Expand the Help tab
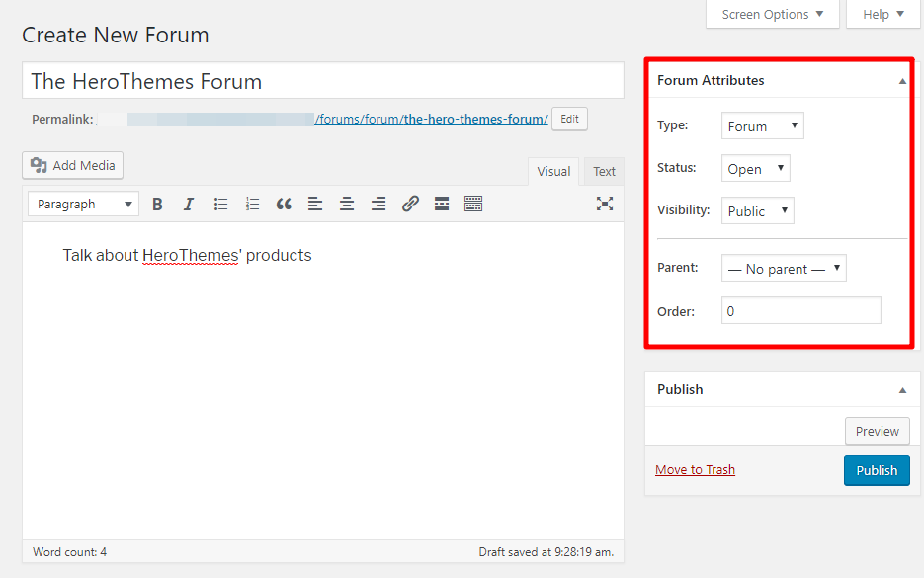The height and width of the screenshot is (578, 924). click(882, 14)
